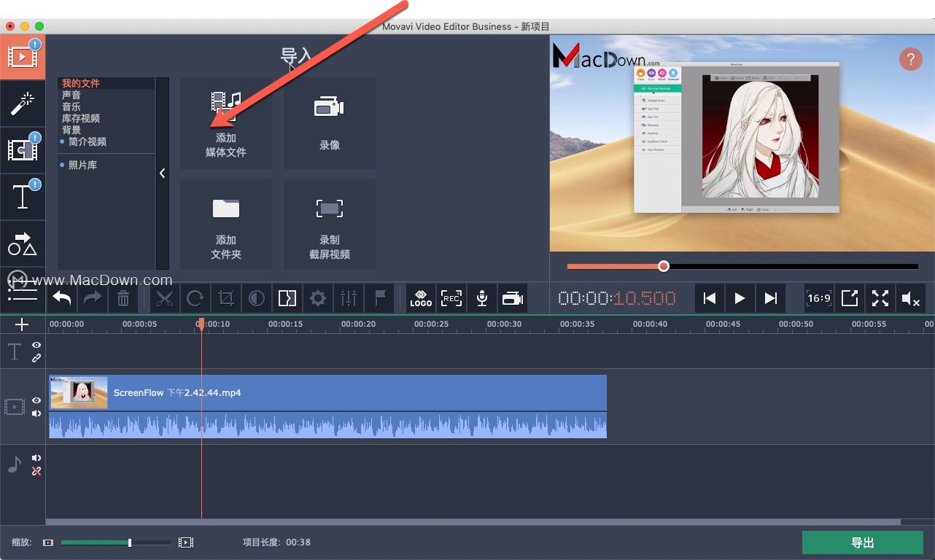The height and width of the screenshot is (560, 935).
Task: Click the 00:00:10.500 timecode display
Action: pos(617,298)
